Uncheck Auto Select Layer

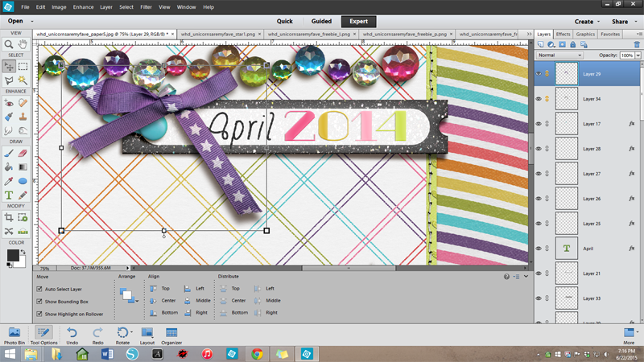pyautogui.click(x=40, y=289)
